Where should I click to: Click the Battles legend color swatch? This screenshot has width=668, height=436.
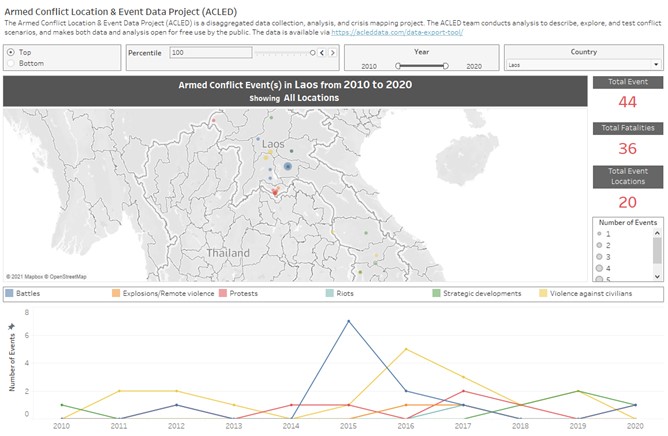[x=10, y=294]
